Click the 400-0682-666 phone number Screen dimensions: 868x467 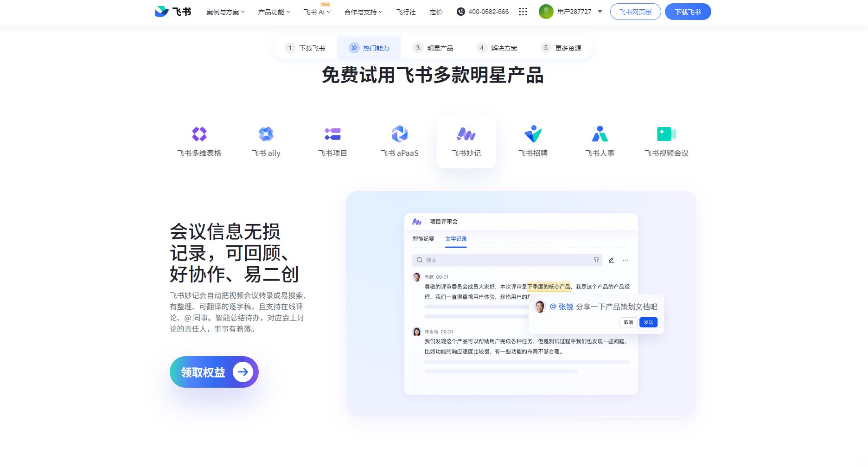point(488,12)
